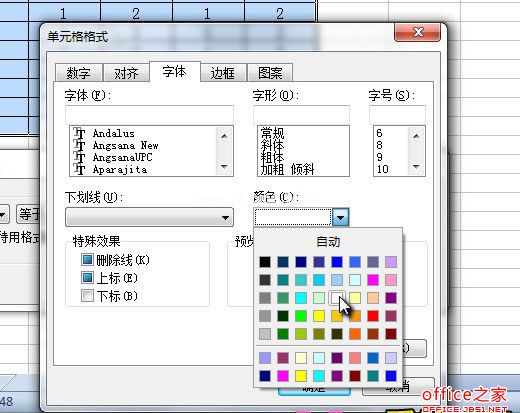Click the 字形(O) font style input field
This screenshot has width=520, height=413.
click(301, 115)
